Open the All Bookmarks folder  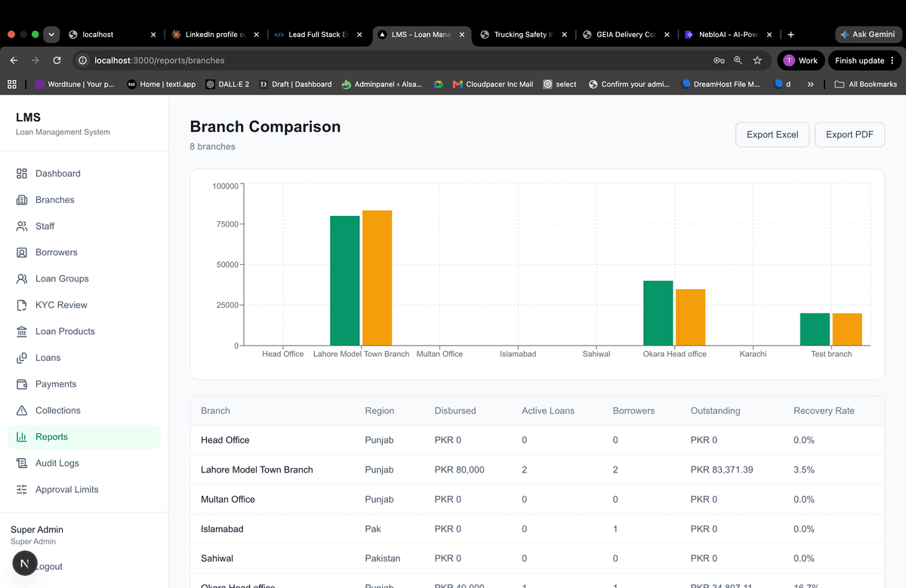(865, 85)
